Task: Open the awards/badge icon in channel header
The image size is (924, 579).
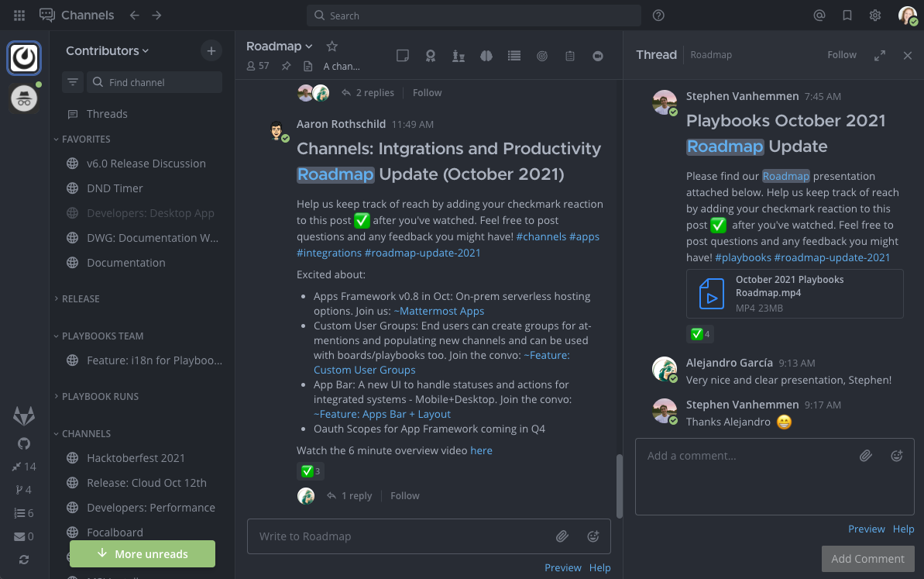Action: coord(430,56)
